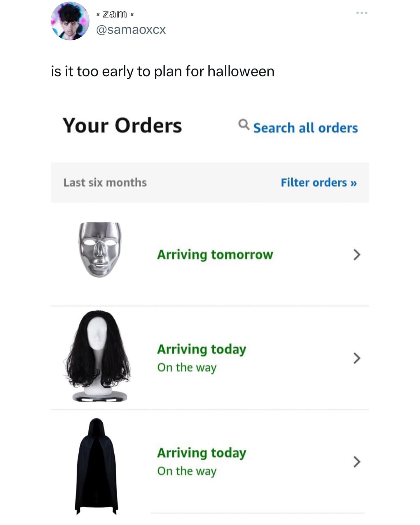The image size is (420, 525).
Task: Click the zam display name
Action: [x=115, y=14]
